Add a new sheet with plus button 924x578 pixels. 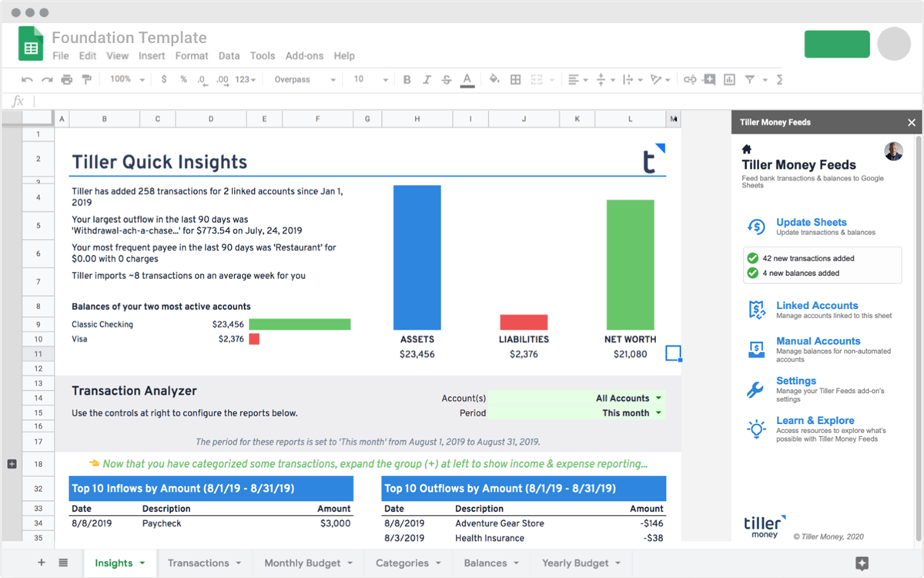[42, 563]
